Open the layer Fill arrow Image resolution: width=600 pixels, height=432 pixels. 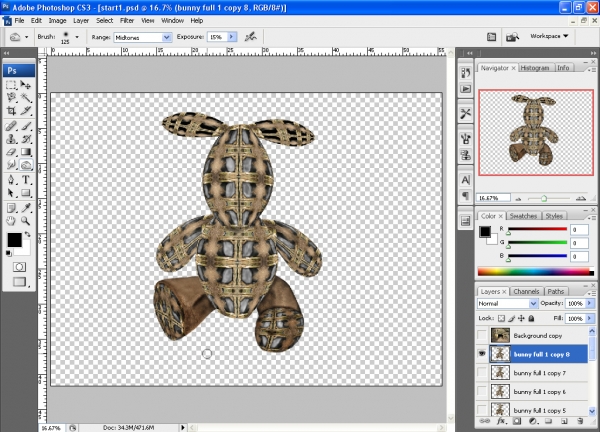pyautogui.click(x=590, y=318)
